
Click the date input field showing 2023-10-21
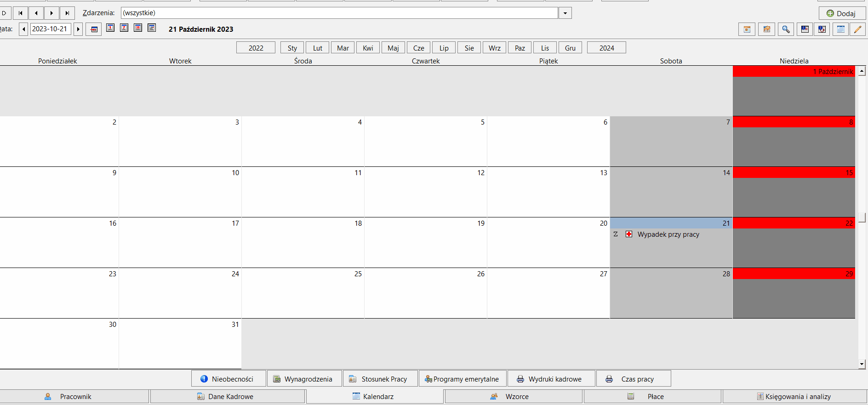point(51,29)
